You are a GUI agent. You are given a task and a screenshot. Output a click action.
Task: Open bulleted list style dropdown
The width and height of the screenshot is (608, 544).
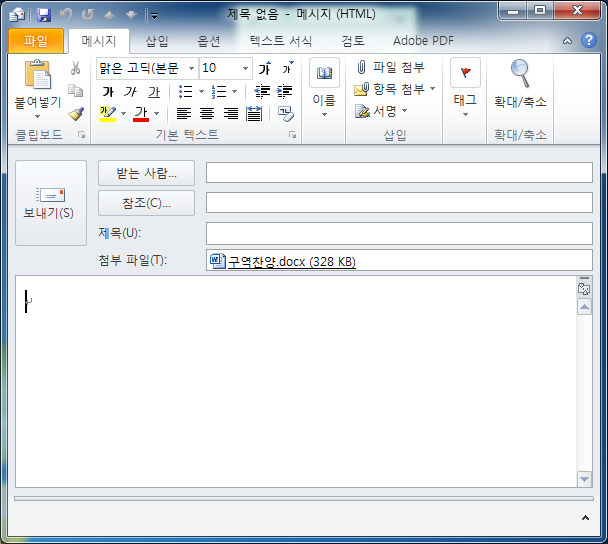pyautogui.click(x=201, y=92)
